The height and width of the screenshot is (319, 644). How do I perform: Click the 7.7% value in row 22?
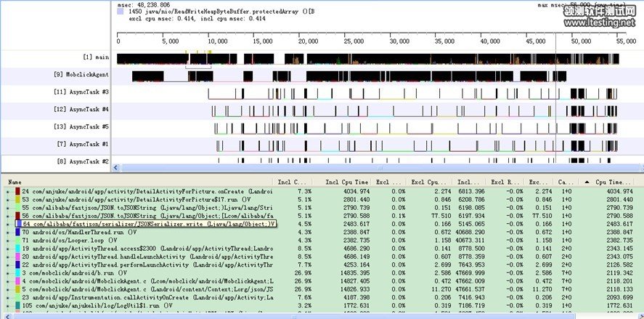pyautogui.click(x=303, y=265)
